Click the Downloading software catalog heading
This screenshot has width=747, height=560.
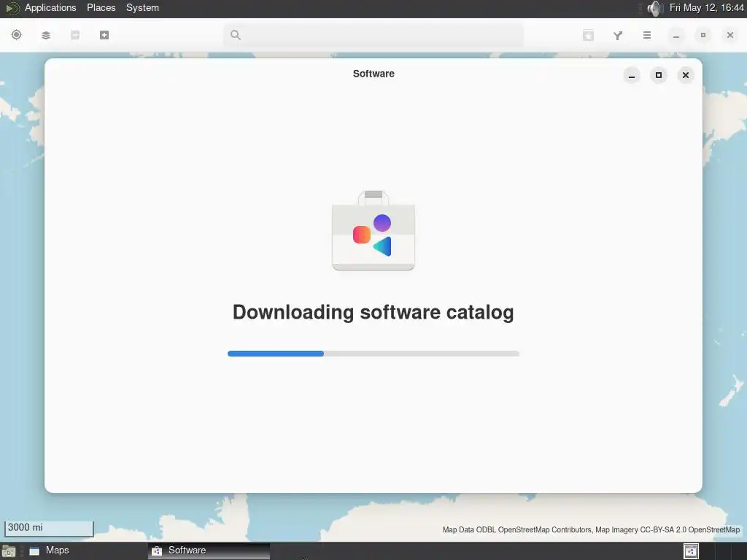373,312
